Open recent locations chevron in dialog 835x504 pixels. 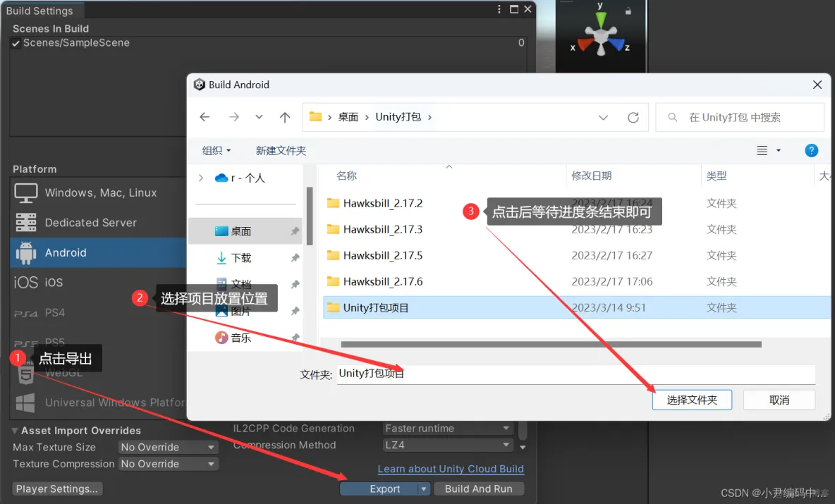[x=259, y=117]
